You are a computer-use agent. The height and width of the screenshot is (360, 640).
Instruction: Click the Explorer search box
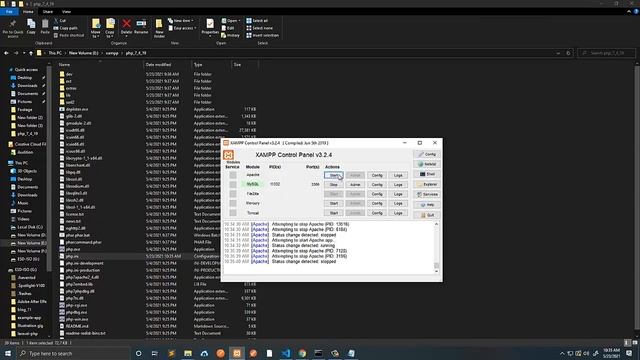click(x=607, y=53)
